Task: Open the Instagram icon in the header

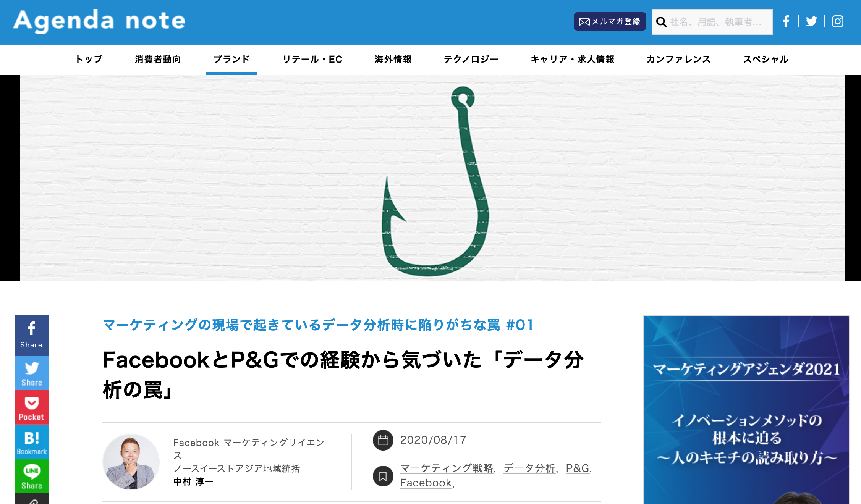Action: coord(837,22)
